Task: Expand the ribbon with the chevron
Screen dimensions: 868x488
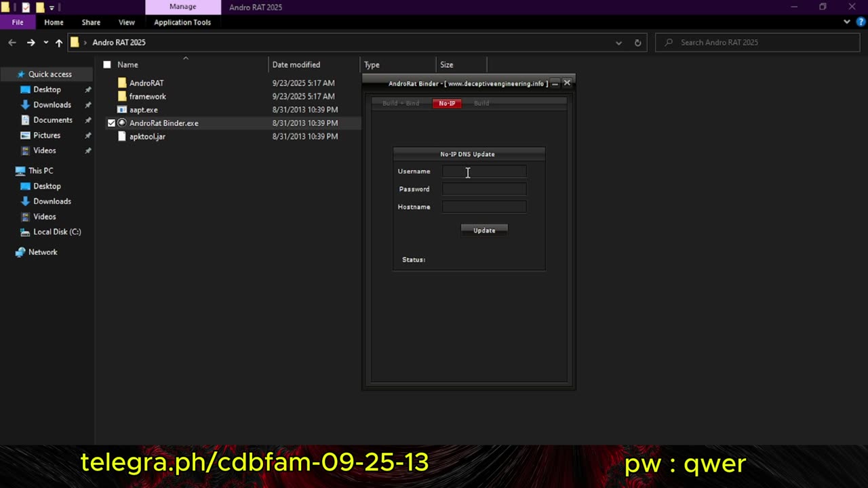Action: [x=847, y=22]
